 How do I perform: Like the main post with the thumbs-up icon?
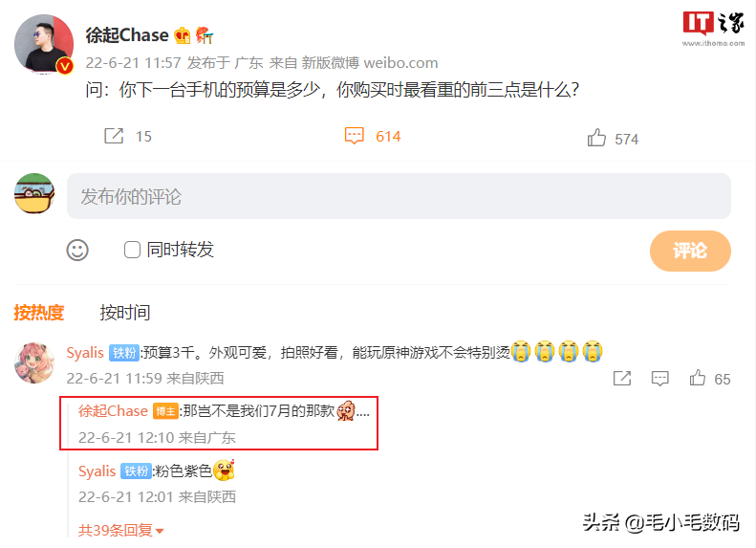pyautogui.click(x=596, y=138)
